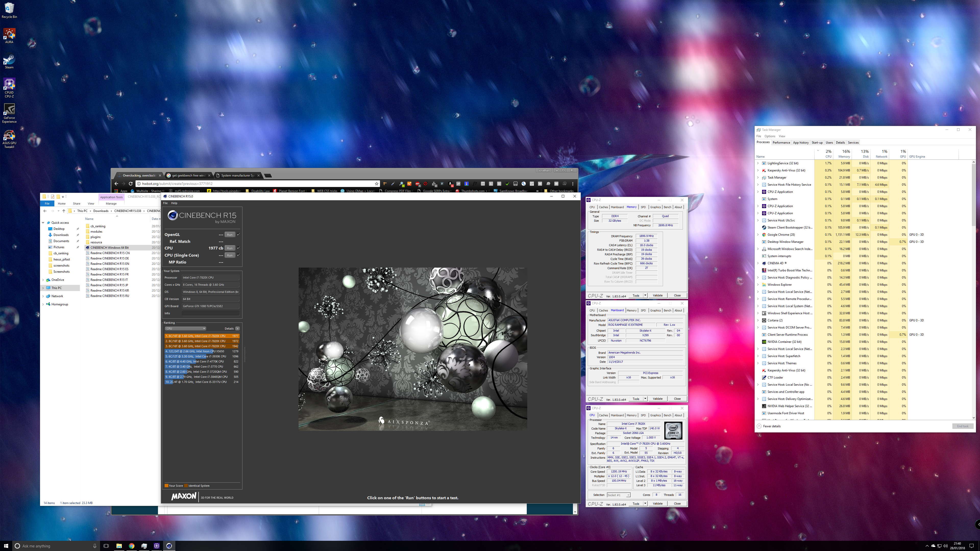Open the Recycle Bin
The height and width of the screenshot is (551, 980).
click(9, 11)
